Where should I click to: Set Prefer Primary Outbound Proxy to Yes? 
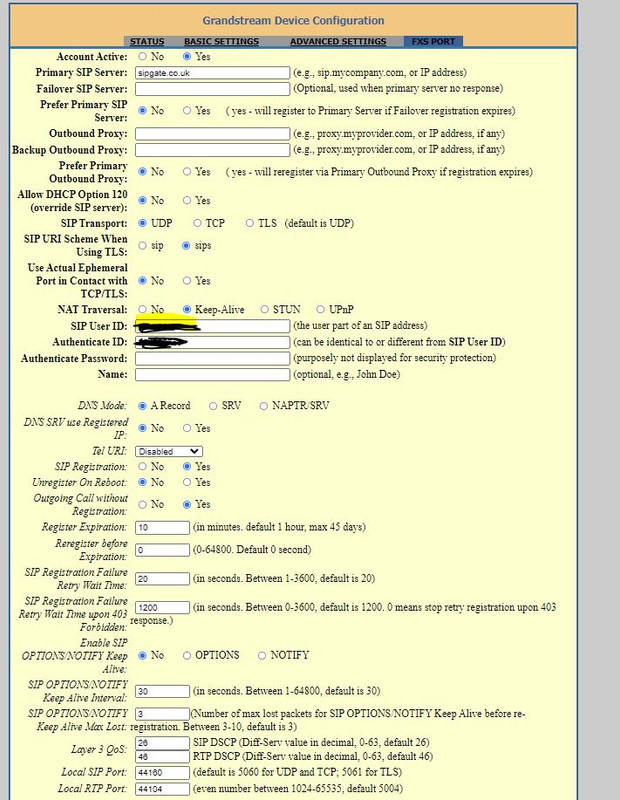pos(187,172)
